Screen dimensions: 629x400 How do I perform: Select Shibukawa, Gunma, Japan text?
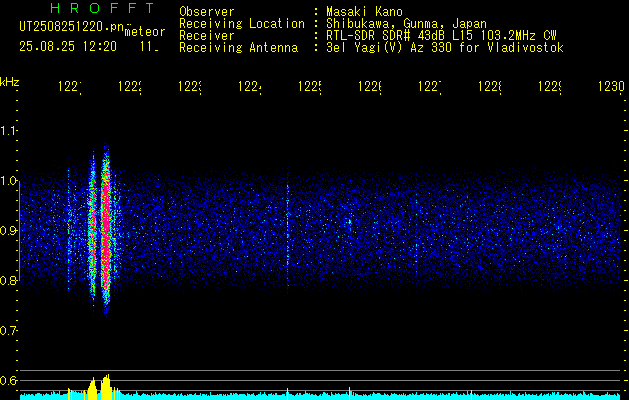tap(406, 24)
